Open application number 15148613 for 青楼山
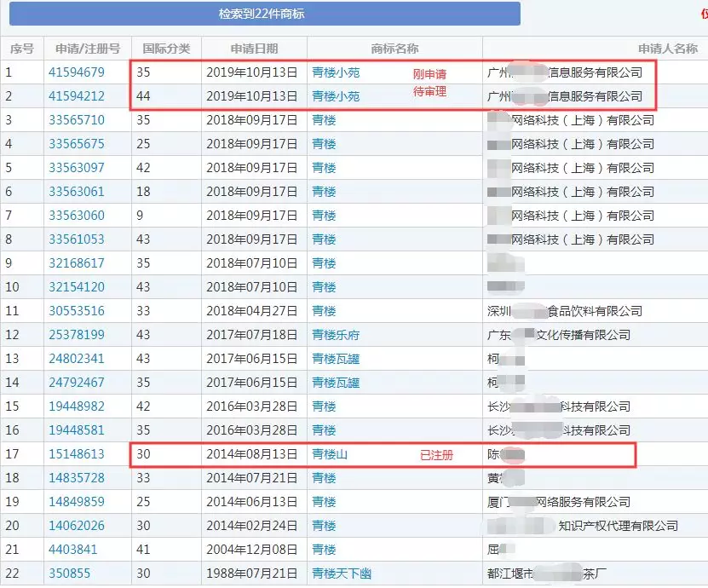The image size is (708, 588). [x=78, y=454]
